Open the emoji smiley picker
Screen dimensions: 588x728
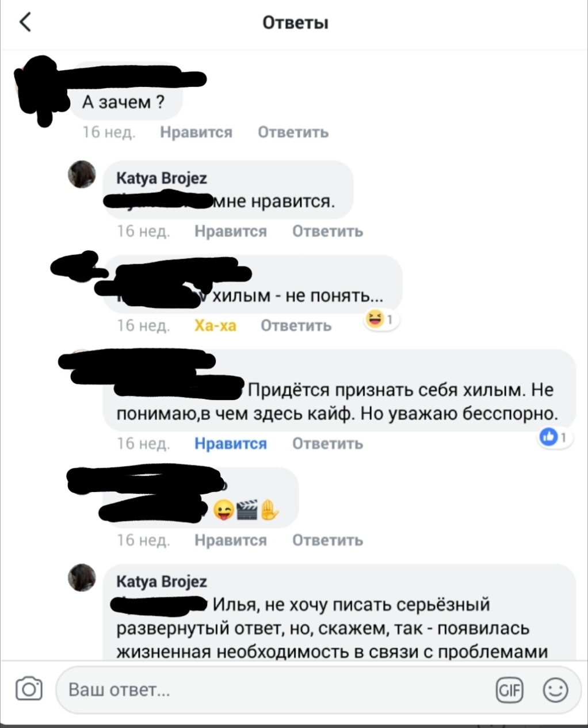coord(555,689)
